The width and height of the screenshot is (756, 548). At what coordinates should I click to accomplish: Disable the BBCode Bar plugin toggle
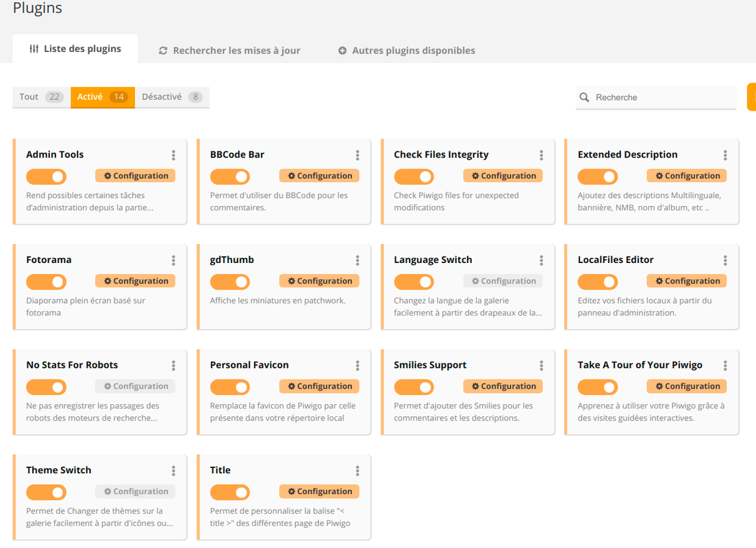point(230,177)
